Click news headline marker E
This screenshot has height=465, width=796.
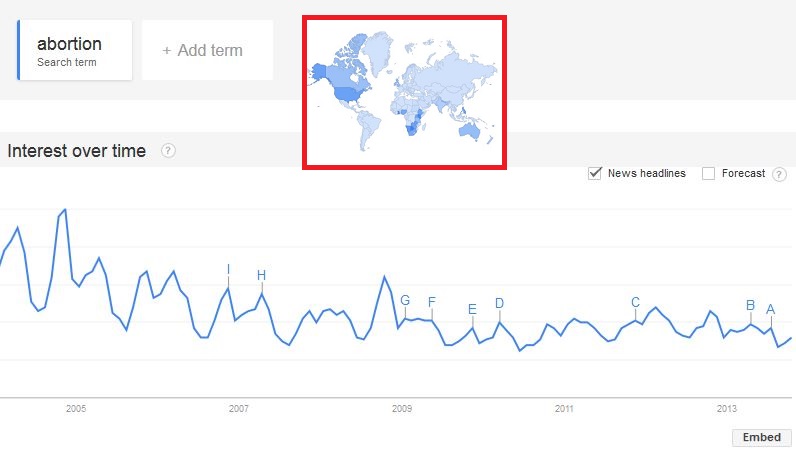click(472, 309)
